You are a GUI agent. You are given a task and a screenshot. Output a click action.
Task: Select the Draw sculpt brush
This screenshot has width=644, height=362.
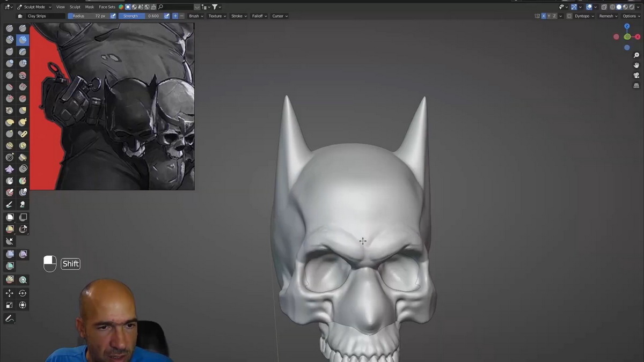coord(10,28)
